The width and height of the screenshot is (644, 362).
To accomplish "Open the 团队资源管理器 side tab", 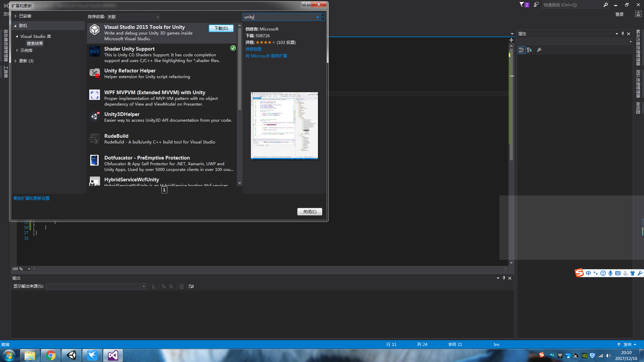I will click(638, 84).
